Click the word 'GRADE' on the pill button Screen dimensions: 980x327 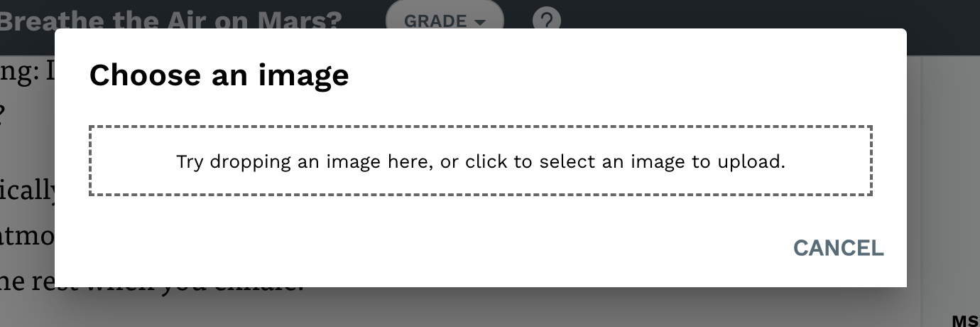[436, 21]
